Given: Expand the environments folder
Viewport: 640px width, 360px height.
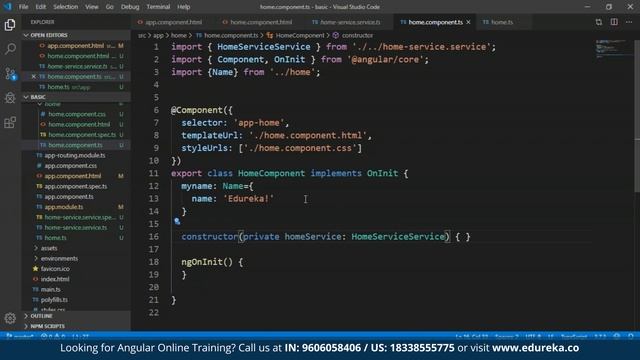Looking at the screenshot, I should click(59, 258).
